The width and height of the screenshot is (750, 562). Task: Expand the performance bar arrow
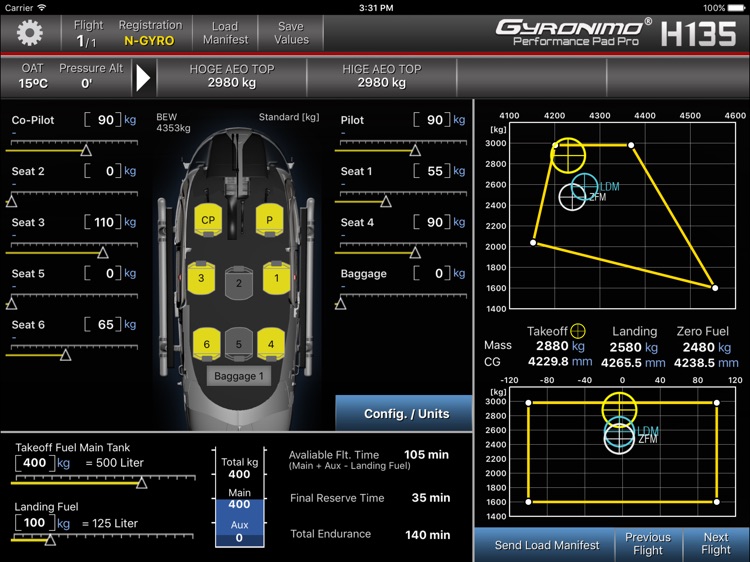click(144, 77)
